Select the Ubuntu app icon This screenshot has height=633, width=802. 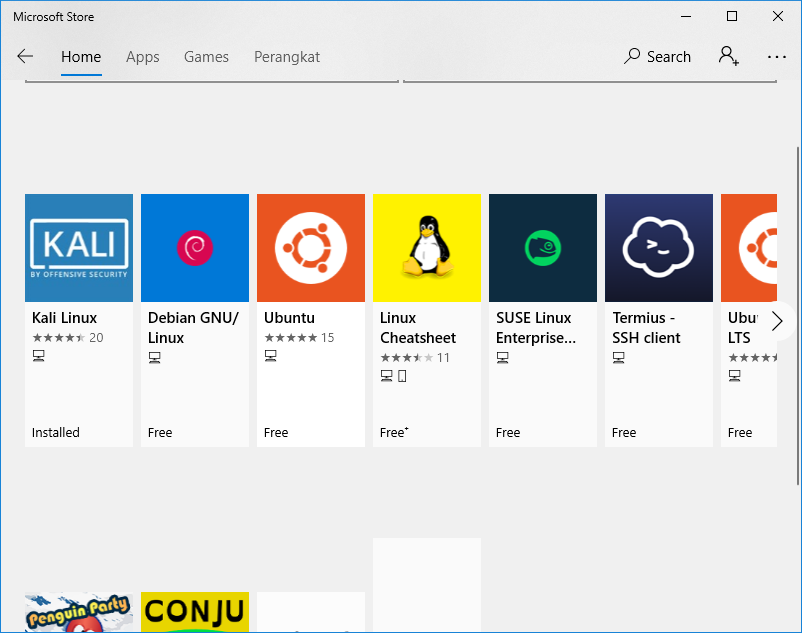pyautogui.click(x=310, y=247)
